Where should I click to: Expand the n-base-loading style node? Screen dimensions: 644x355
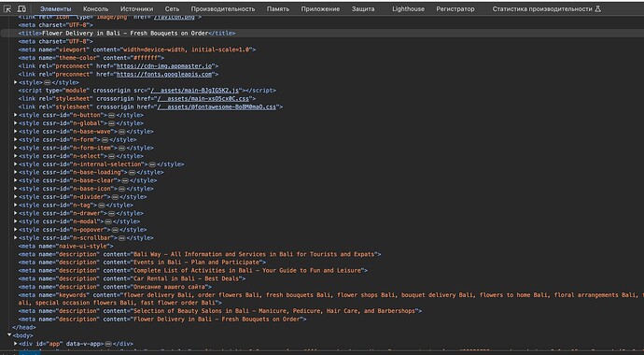(x=16, y=172)
